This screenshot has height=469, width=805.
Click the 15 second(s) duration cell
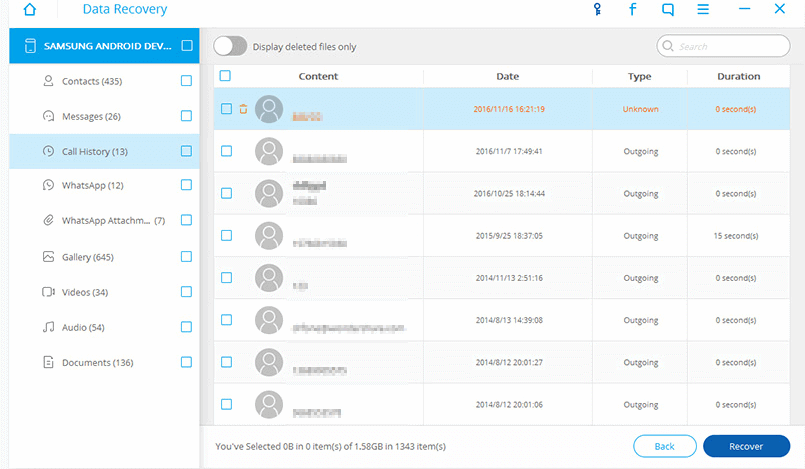[x=736, y=236]
